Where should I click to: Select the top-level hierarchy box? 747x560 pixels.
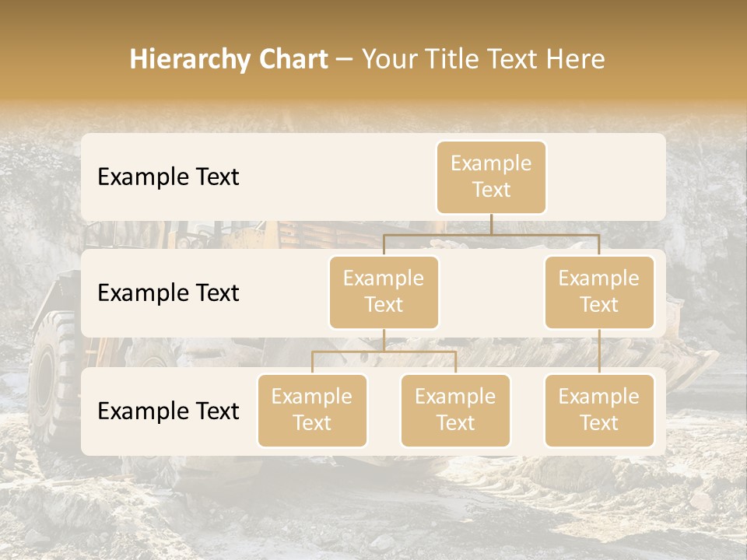click(491, 177)
